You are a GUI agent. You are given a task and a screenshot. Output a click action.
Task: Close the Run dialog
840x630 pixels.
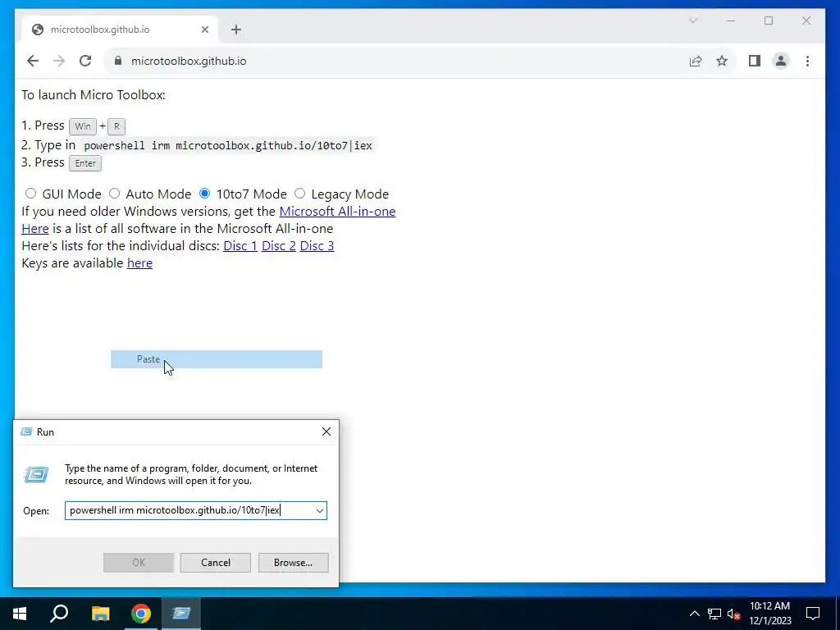[326, 431]
